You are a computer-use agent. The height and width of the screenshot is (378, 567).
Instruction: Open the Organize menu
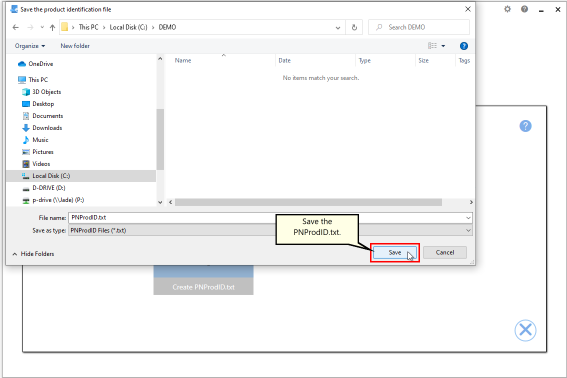(30, 46)
